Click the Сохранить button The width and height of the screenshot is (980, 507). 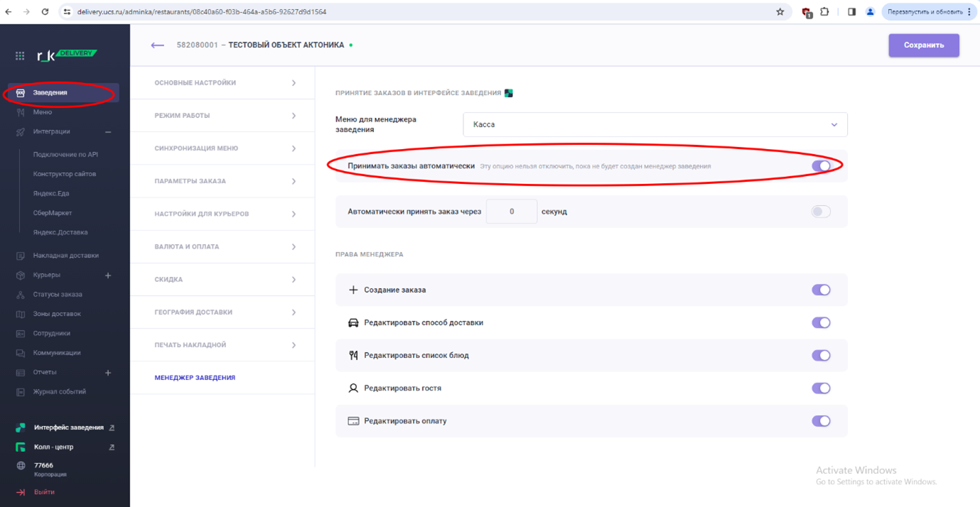923,45
